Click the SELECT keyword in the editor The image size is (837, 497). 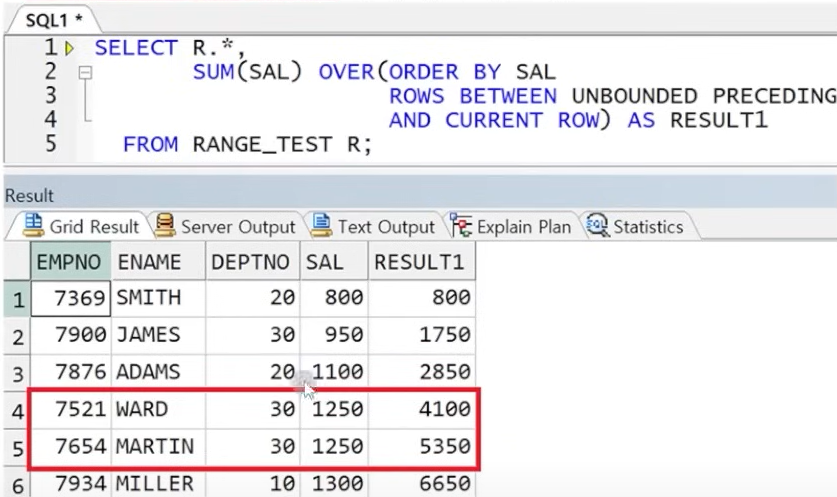click(136, 48)
